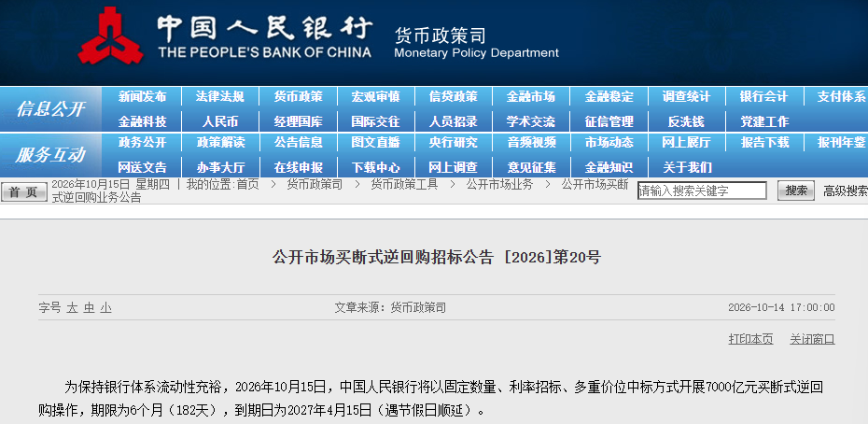
Task: Follow the 货币政策工具 breadcrumb link
Action: coord(404,185)
